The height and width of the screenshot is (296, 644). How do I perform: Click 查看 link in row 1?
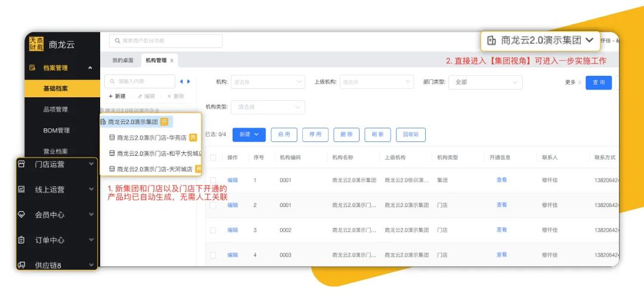tap(502, 180)
